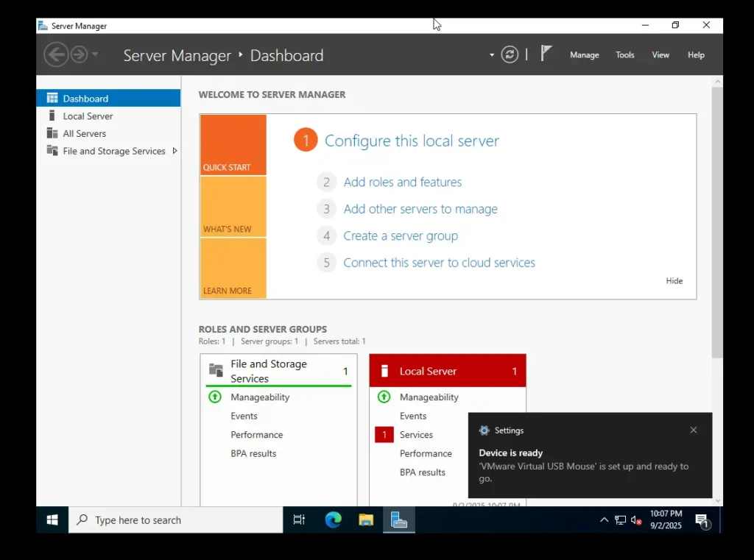Open the red Local Server tile header
The height and width of the screenshot is (560, 754).
tap(447, 371)
